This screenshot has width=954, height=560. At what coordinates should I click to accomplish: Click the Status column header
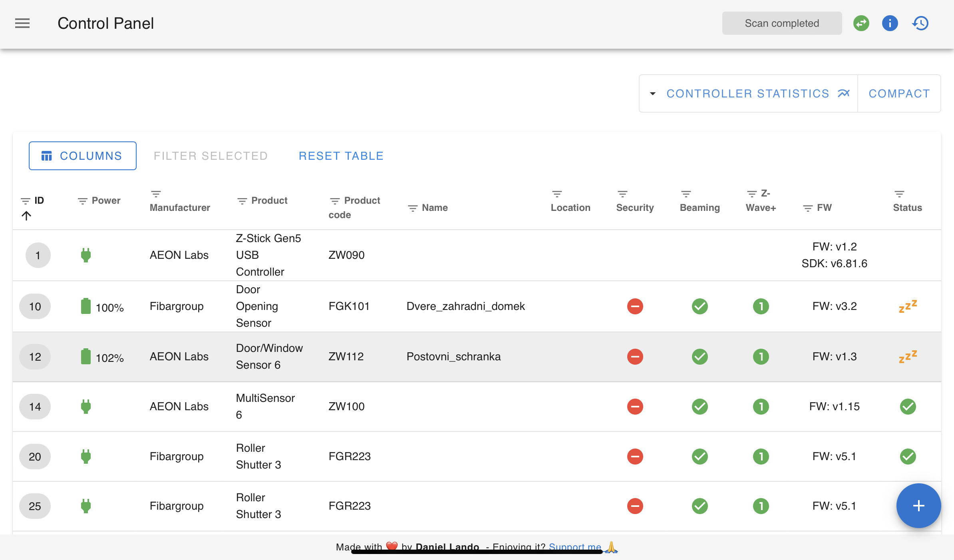click(x=907, y=208)
